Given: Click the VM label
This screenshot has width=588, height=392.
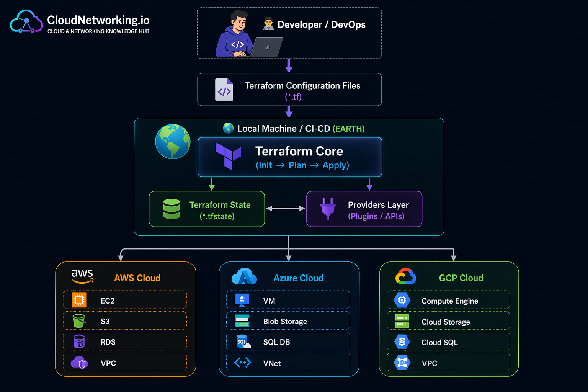Looking at the screenshot, I should [269, 301].
